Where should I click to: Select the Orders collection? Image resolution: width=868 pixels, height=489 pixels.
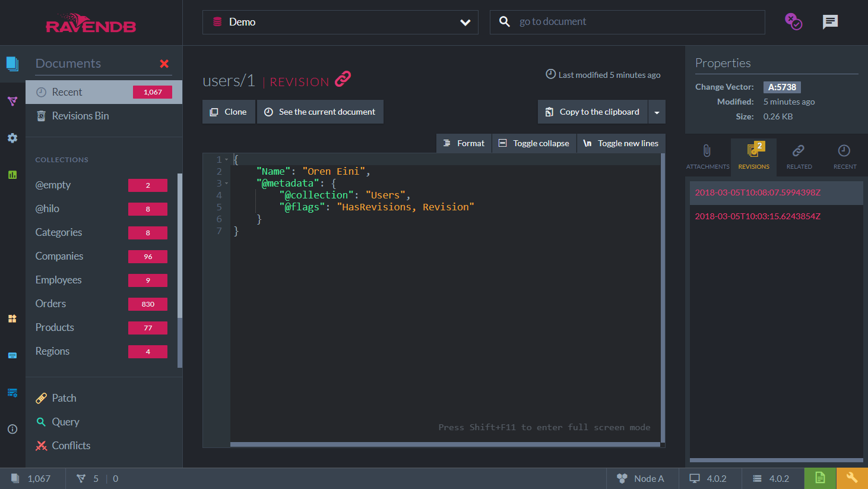click(101, 304)
